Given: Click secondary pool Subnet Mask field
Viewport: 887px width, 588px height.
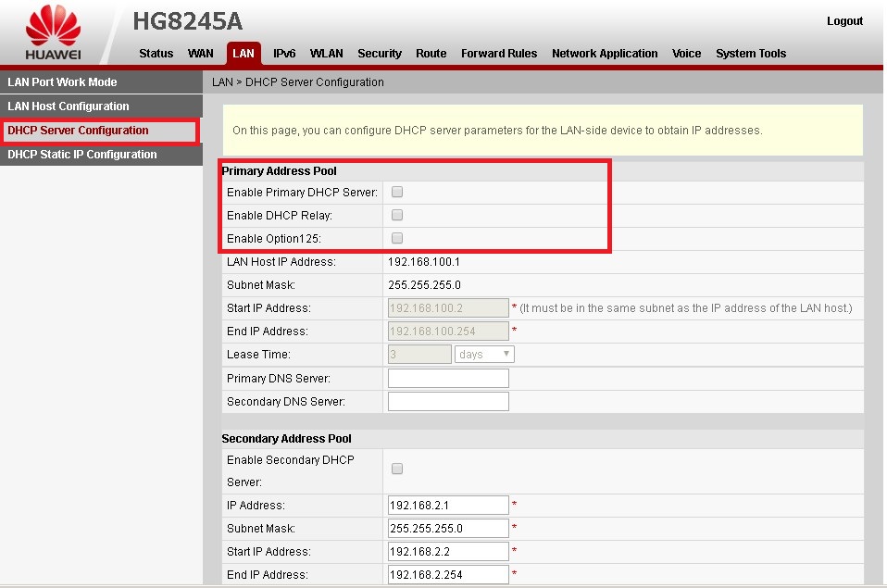Looking at the screenshot, I should [x=448, y=528].
